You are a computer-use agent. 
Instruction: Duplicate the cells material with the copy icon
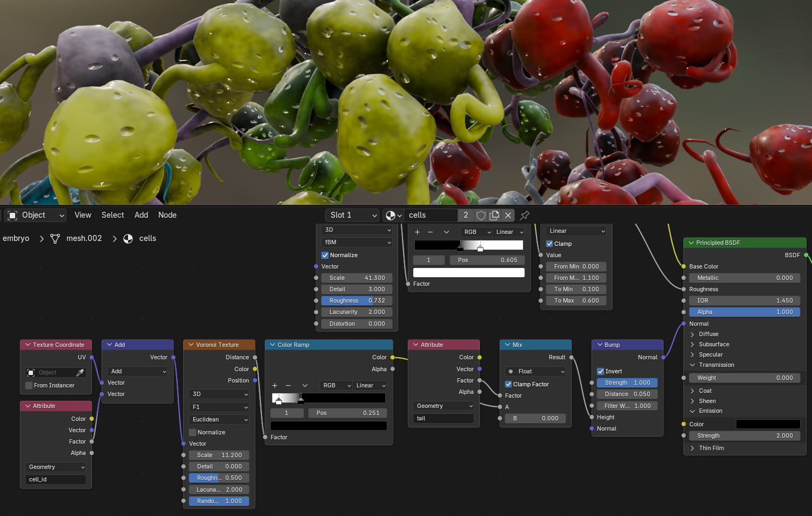coord(494,215)
